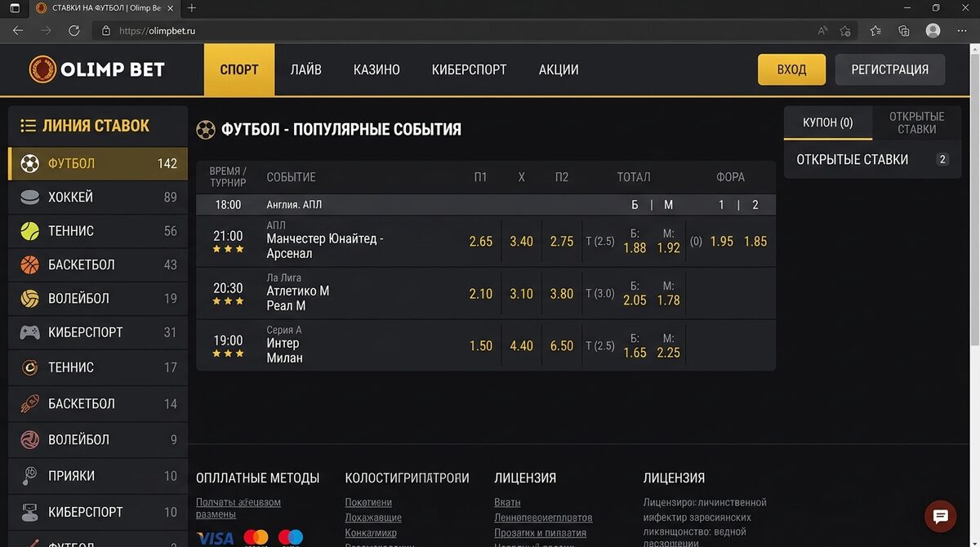
Task: Open the Атлетико М - Реал М event
Action: [x=298, y=298]
